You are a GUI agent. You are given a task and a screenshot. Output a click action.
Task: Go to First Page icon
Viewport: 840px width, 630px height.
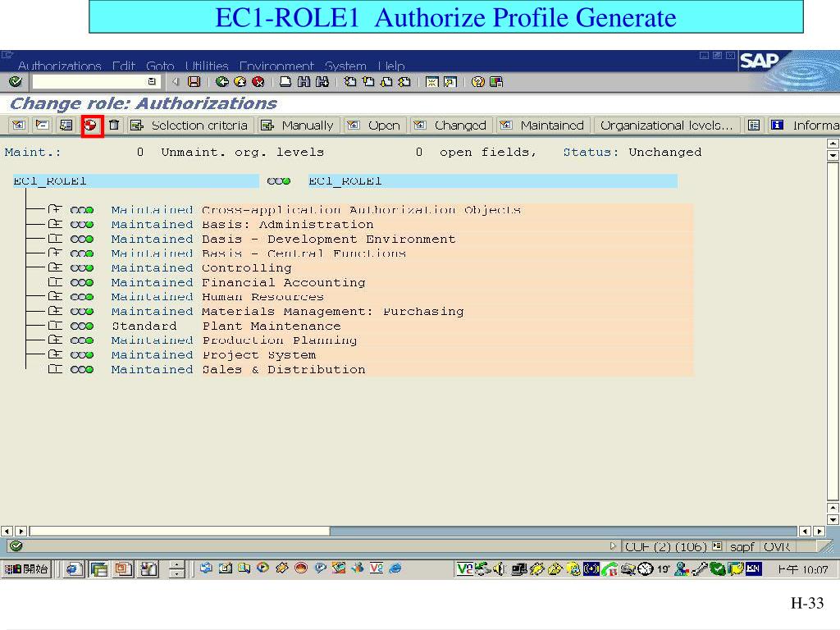click(x=350, y=81)
